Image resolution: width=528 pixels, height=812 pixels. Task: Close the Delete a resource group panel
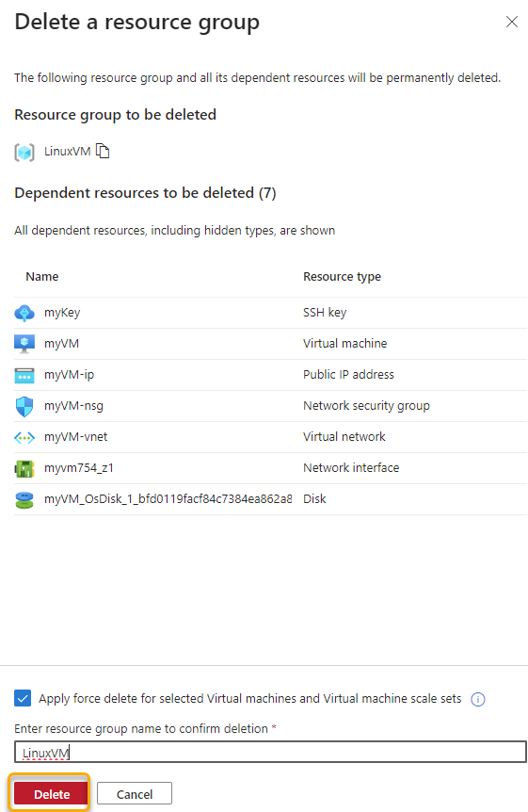coord(511,22)
